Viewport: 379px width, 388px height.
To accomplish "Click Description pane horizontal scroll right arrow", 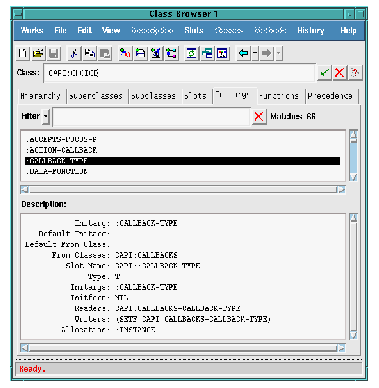I will pos(341,348).
